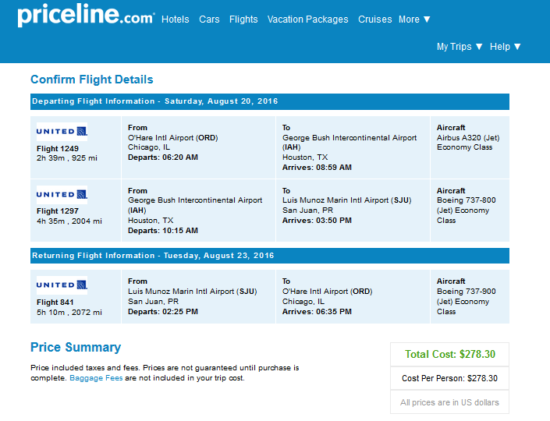Image resolution: width=550 pixels, height=421 pixels.
Task: Go to Hotels section
Action: tap(175, 19)
